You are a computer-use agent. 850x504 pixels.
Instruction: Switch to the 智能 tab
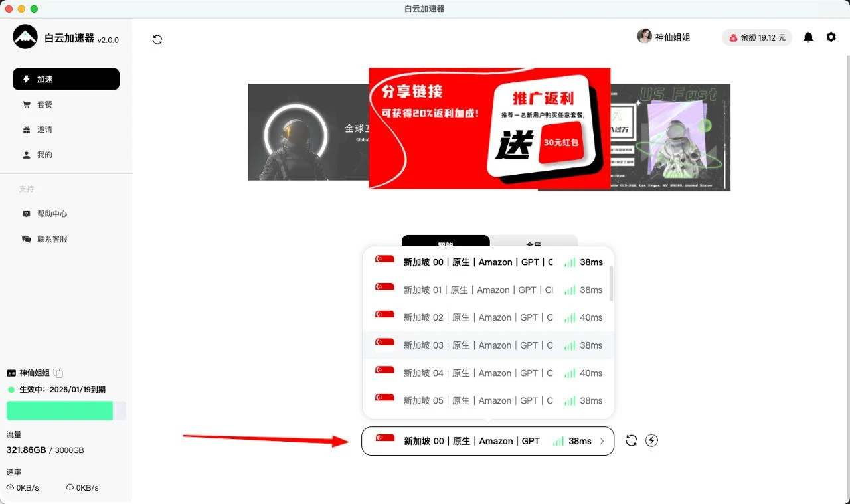pyautogui.click(x=445, y=245)
